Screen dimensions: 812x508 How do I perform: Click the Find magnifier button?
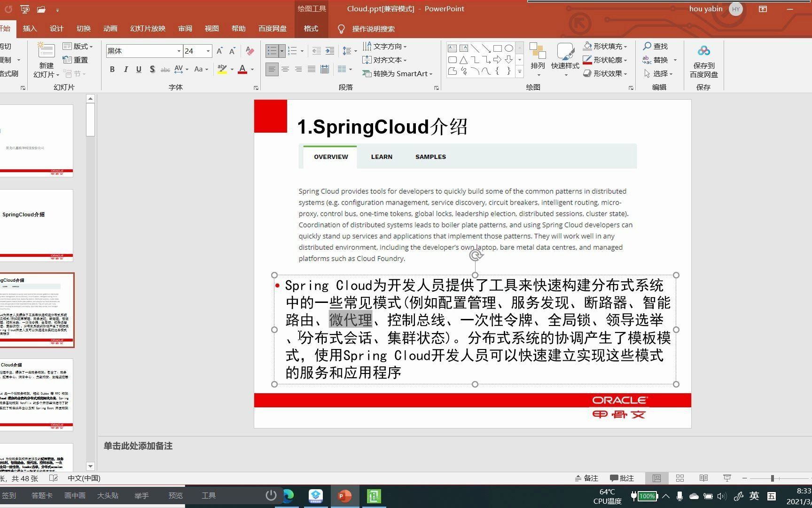pyautogui.click(x=656, y=46)
